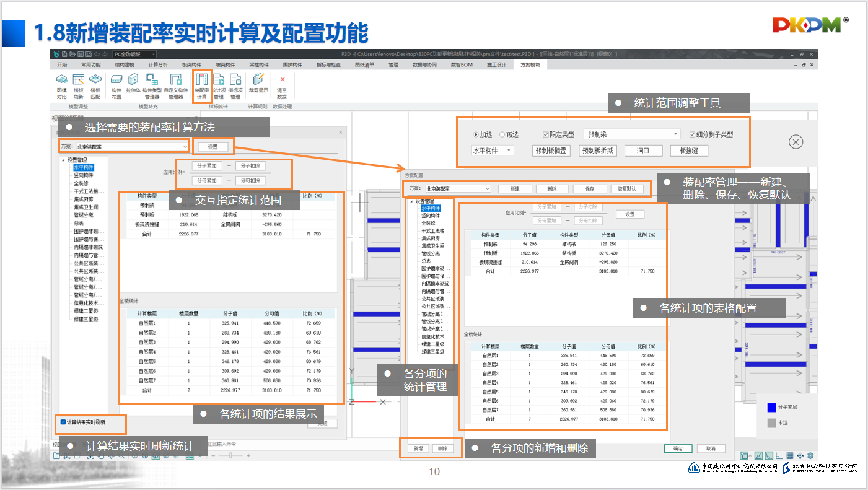The height and width of the screenshot is (490, 868).
Task: Open the 构件布置 tool
Action: point(116,86)
